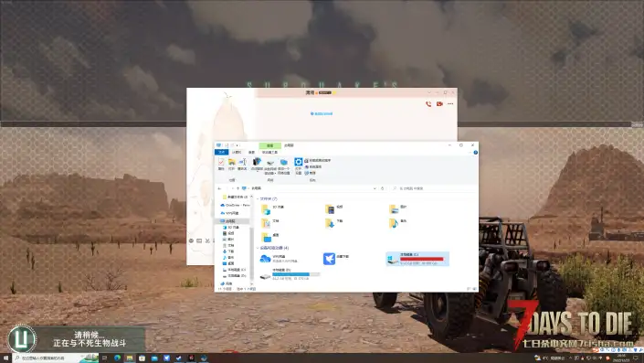Open the Computer ribbon tab
Viewport: 644px width, 363px height.
[237, 152]
